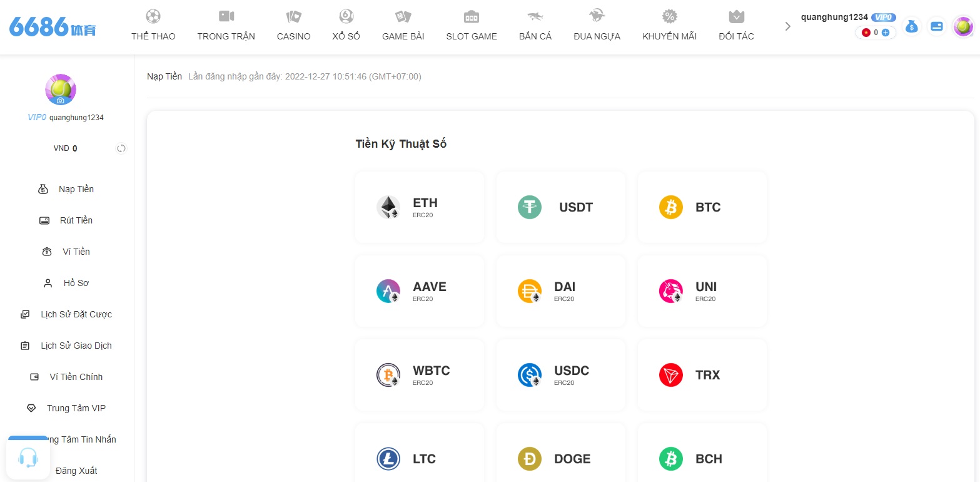Pick TRX currency card
The height and width of the screenshot is (482, 980).
click(x=702, y=375)
